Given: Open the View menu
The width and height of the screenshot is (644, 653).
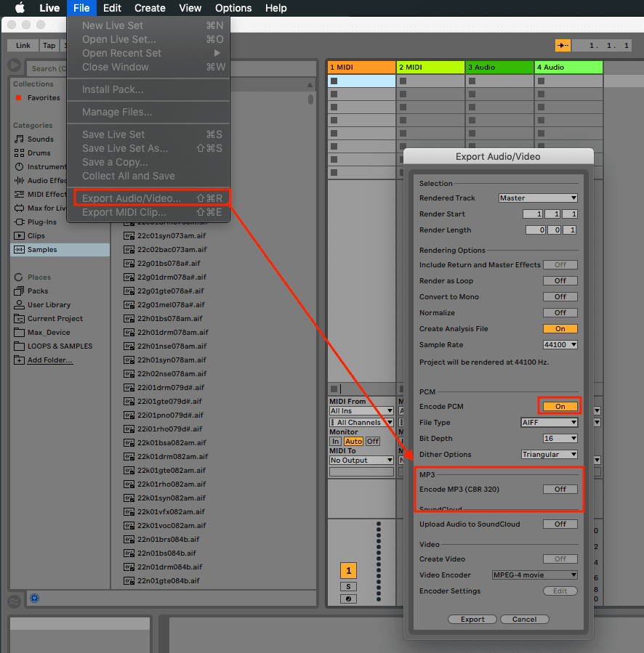Looking at the screenshot, I should 190,8.
